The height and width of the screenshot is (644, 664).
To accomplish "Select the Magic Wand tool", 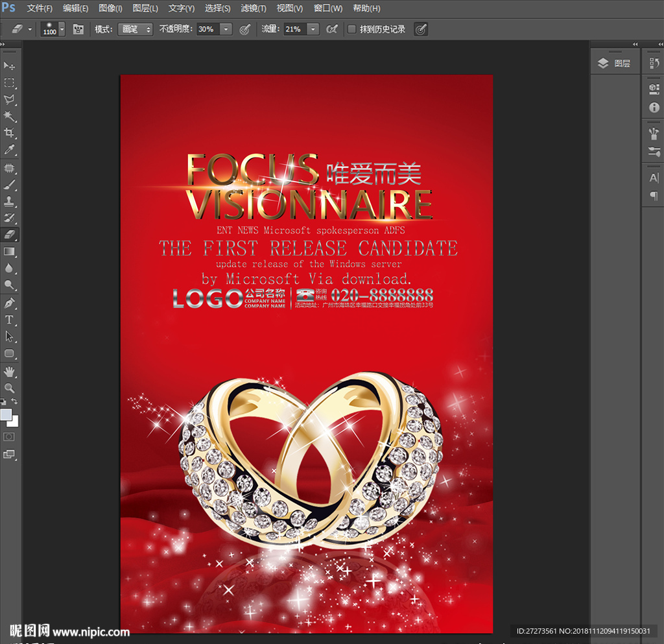I will (10, 116).
